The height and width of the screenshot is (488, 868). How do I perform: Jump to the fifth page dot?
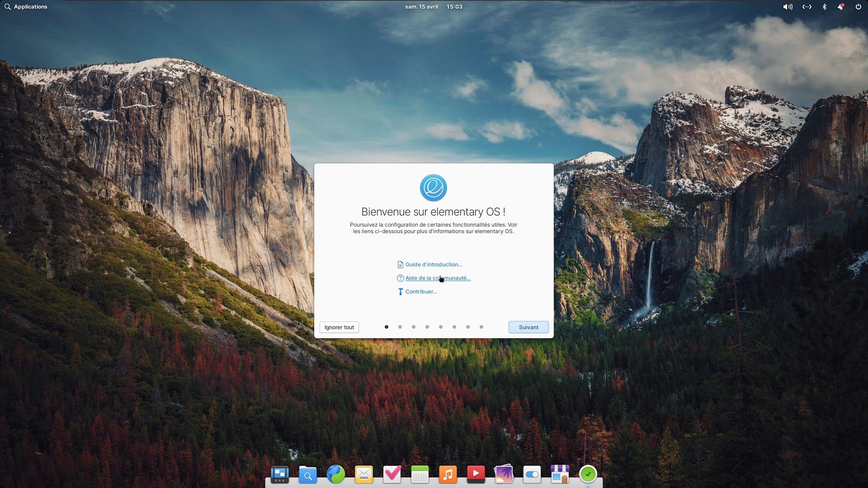[441, 327]
